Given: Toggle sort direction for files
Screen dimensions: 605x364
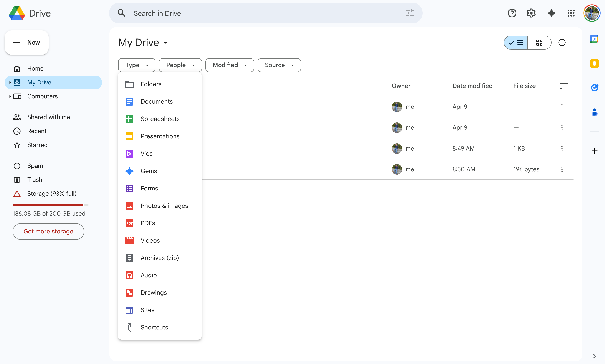Looking at the screenshot, I should coord(563,86).
